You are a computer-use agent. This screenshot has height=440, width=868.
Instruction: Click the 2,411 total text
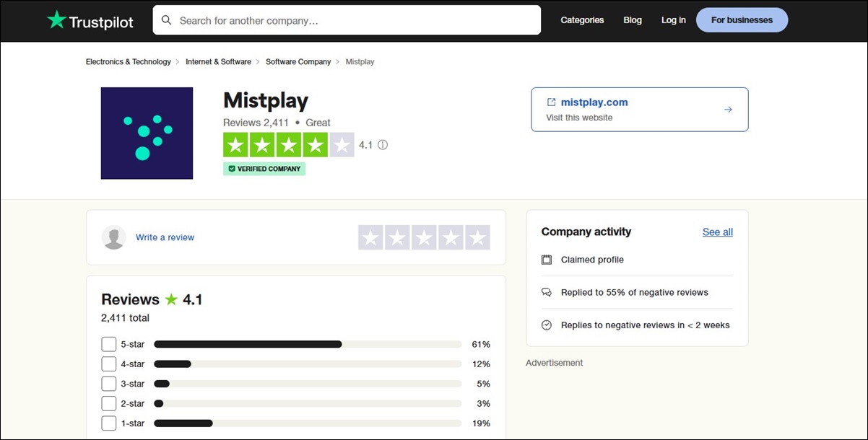[126, 318]
